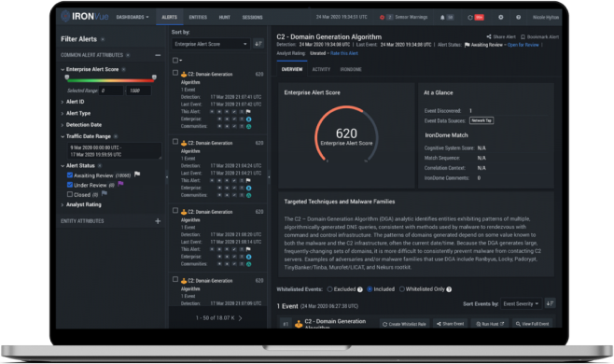
Task: Click event #1 orange C2 icon
Action: point(299,324)
